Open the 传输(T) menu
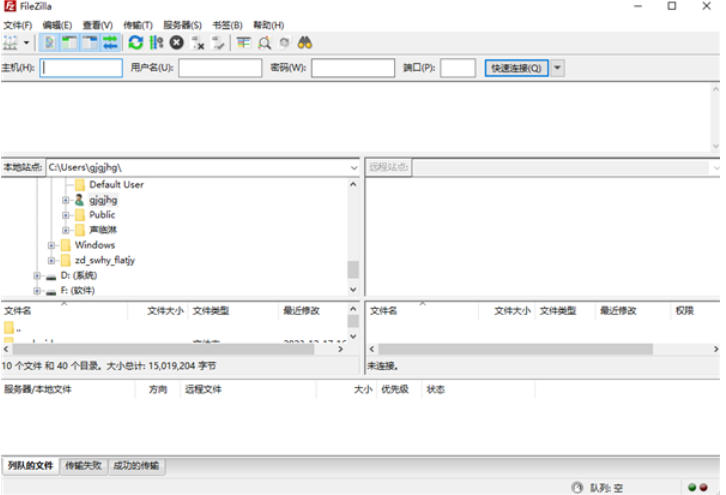 click(x=138, y=25)
